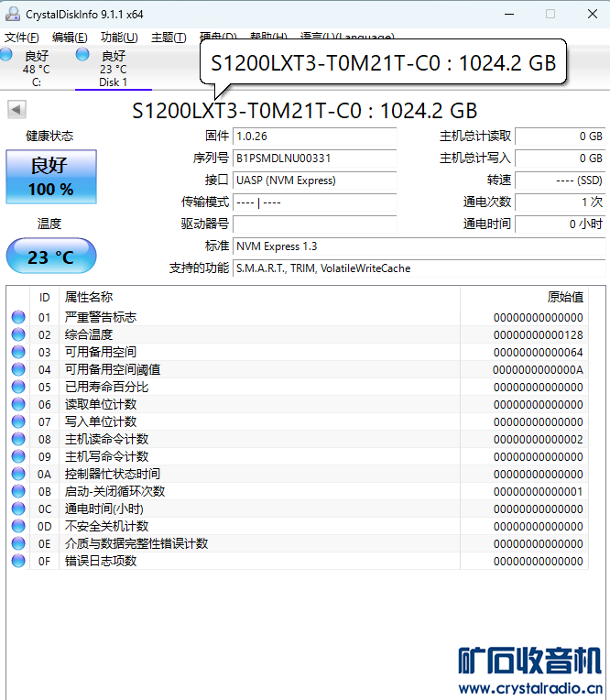Select the Disk 1 tab at 23 °C

coord(114,69)
